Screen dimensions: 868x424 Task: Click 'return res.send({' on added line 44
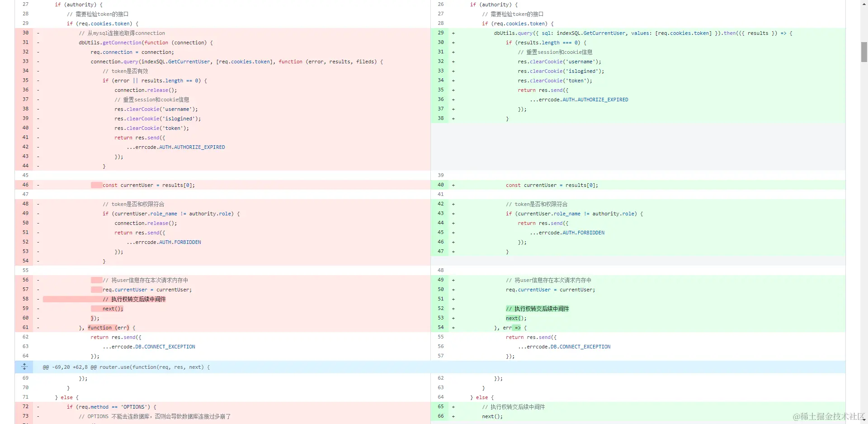pyautogui.click(x=543, y=223)
